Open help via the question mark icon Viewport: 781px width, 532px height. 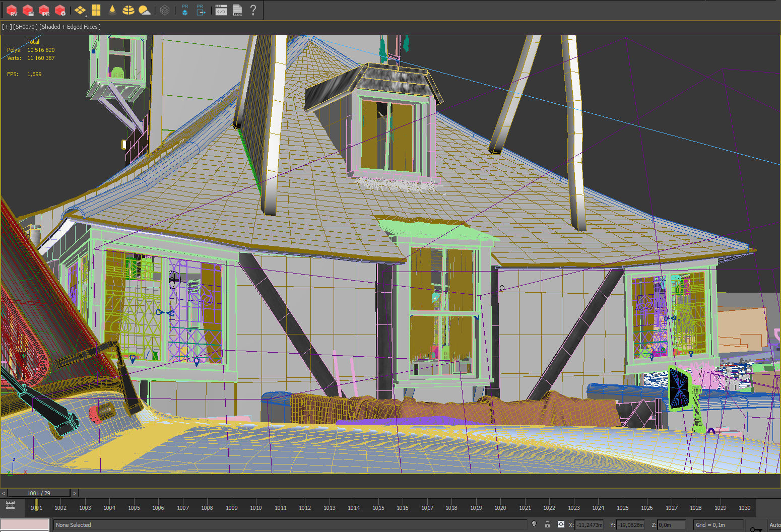(253, 10)
